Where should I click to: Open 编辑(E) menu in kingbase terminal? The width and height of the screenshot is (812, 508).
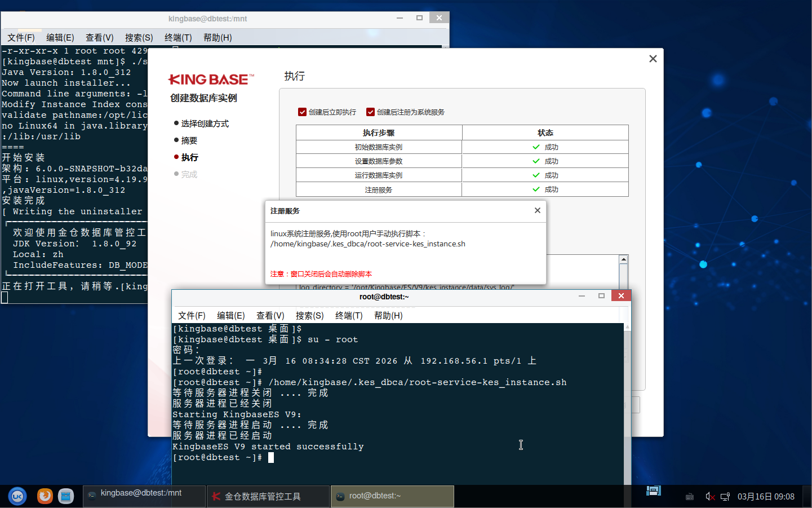pos(60,38)
